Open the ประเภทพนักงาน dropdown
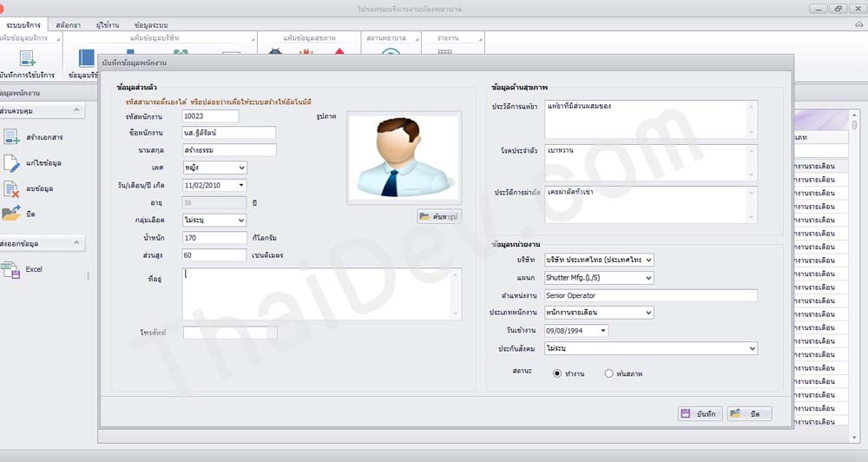868x462 pixels. pyautogui.click(x=648, y=313)
